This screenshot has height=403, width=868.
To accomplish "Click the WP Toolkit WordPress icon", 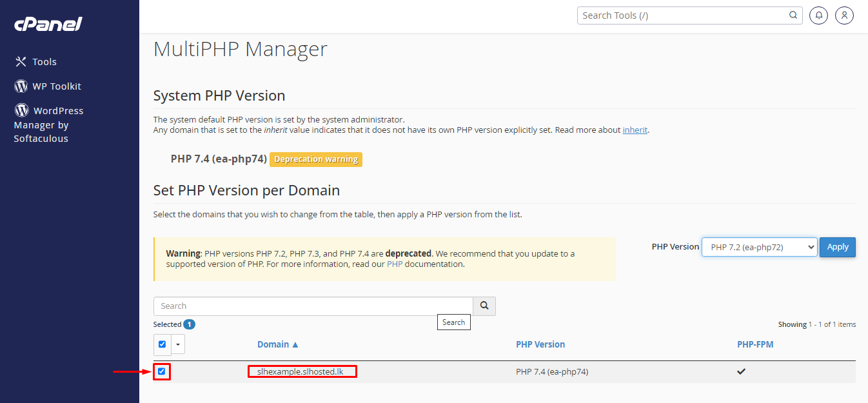I will (x=21, y=86).
